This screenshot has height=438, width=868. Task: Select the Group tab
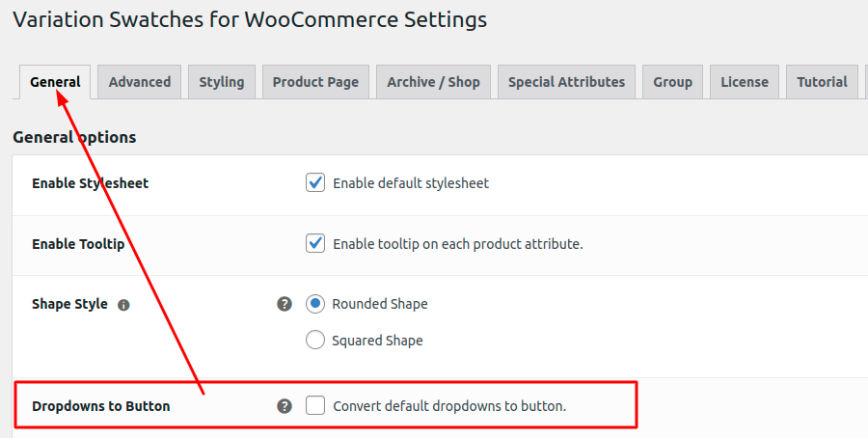(672, 82)
